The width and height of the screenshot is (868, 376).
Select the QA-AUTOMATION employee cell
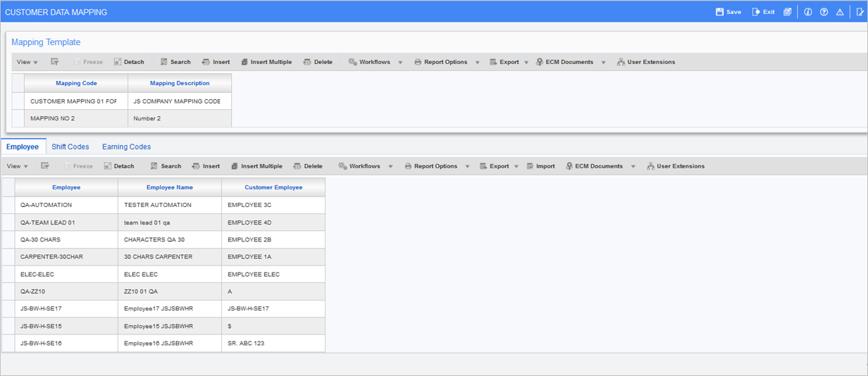point(66,205)
